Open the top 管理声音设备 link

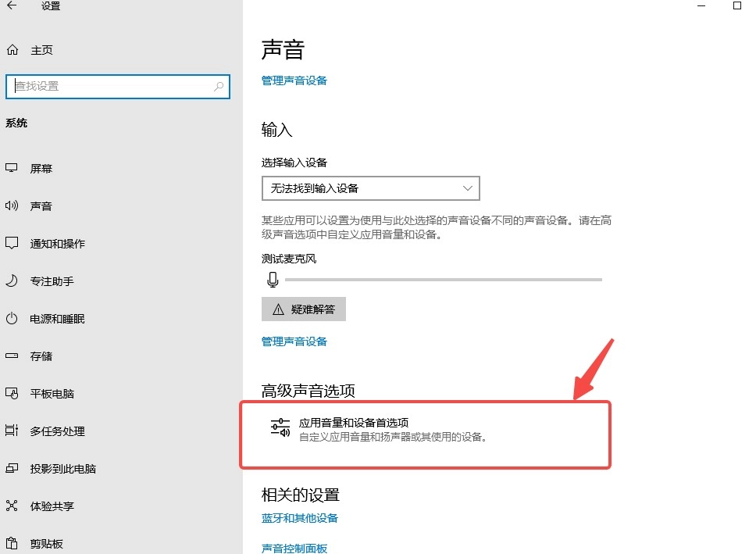pyautogui.click(x=294, y=80)
